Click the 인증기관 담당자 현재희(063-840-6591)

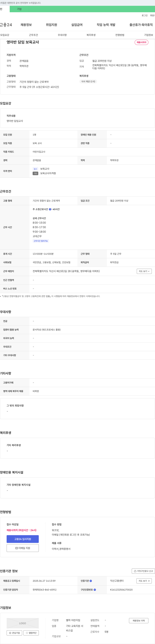(x=44, y=590)
